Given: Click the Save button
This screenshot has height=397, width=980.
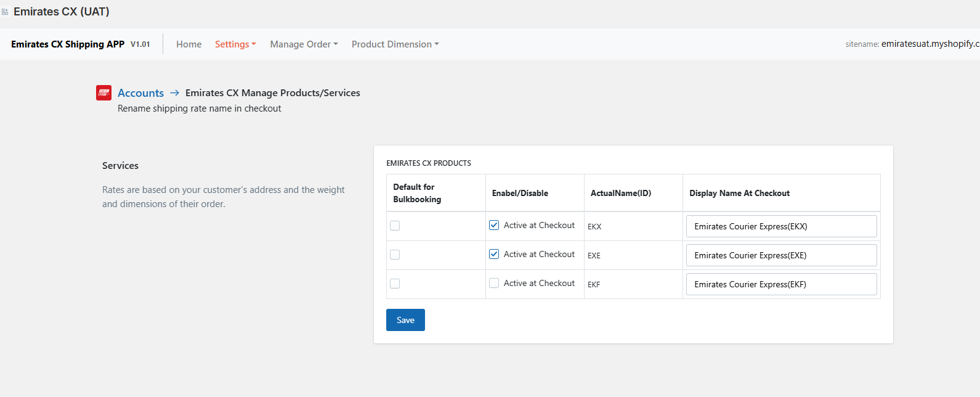Looking at the screenshot, I should tap(405, 320).
